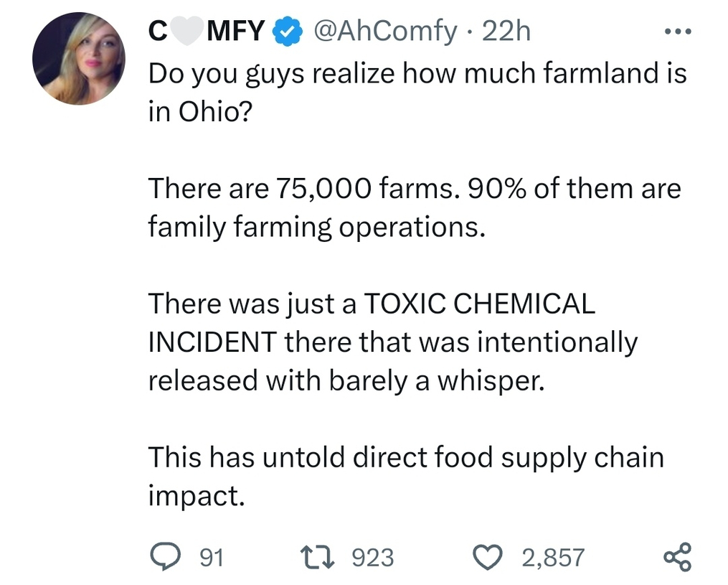Click the 'Do you guys realize' paragraph

click(x=417, y=92)
